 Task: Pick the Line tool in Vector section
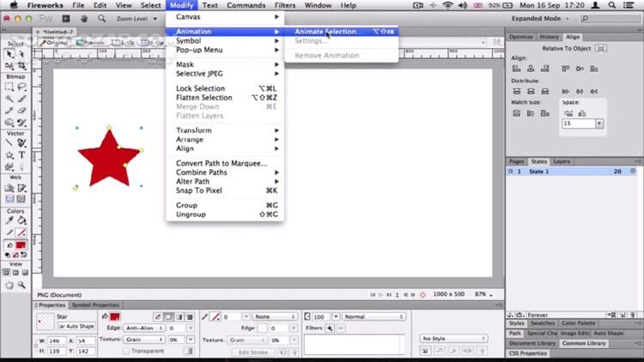pos(9,143)
